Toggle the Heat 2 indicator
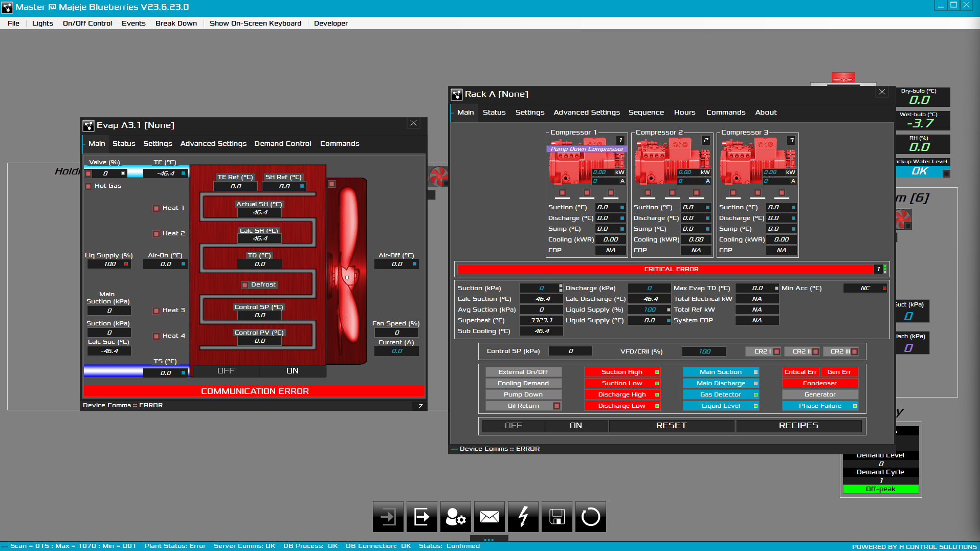The image size is (980, 551). [x=157, y=234]
